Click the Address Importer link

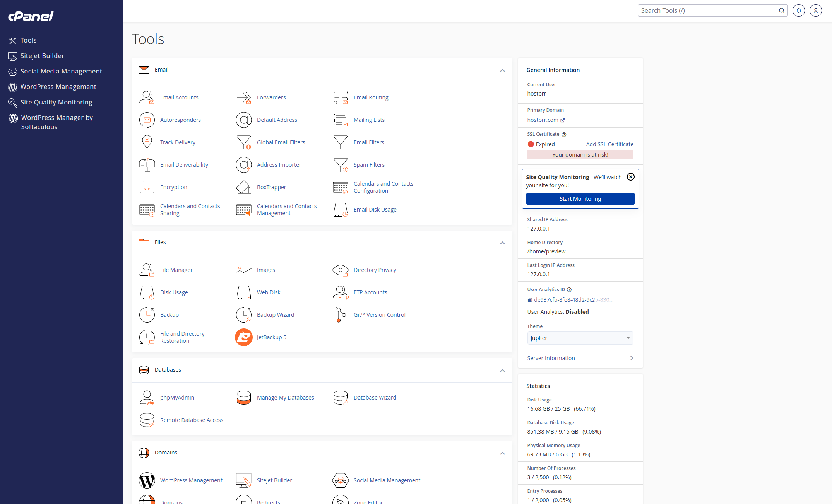coord(279,165)
